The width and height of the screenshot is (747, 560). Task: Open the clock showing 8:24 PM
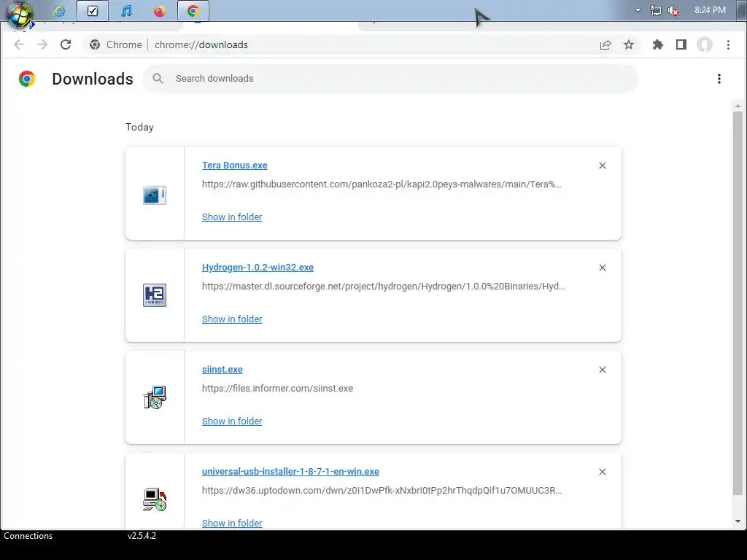[710, 10]
